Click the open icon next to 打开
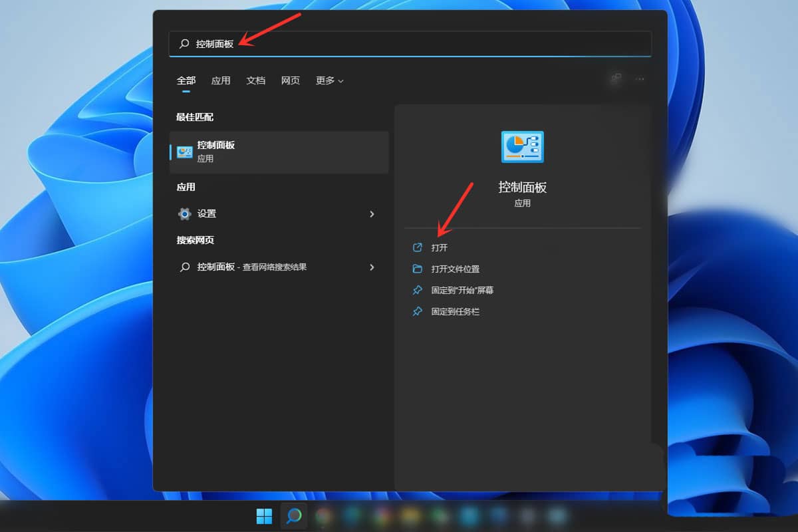Viewport: 798px width, 532px height. tap(418, 247)
